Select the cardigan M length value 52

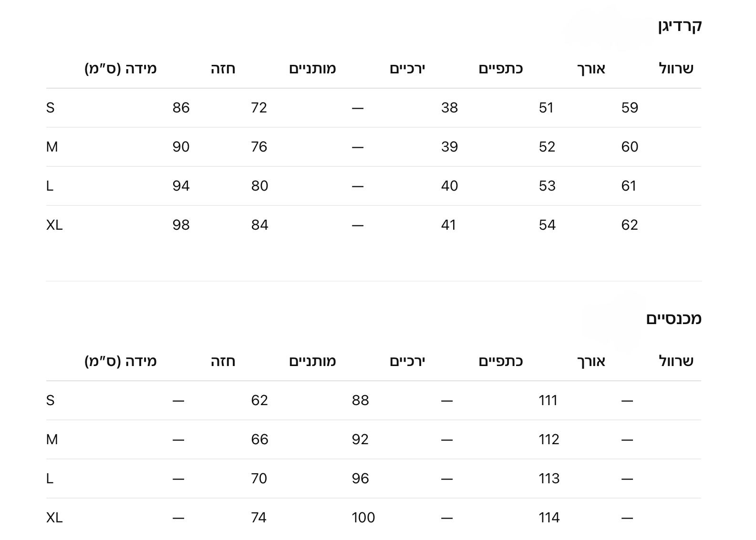click(x=547, y=147)
